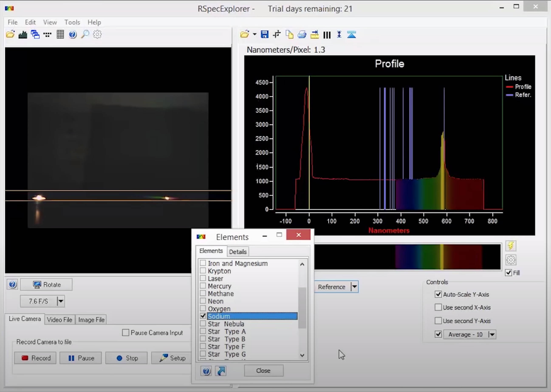The image size is (551, 392).
Task: Open the frame rate 7.6 F/S dropdown
Action: point(61,301)
